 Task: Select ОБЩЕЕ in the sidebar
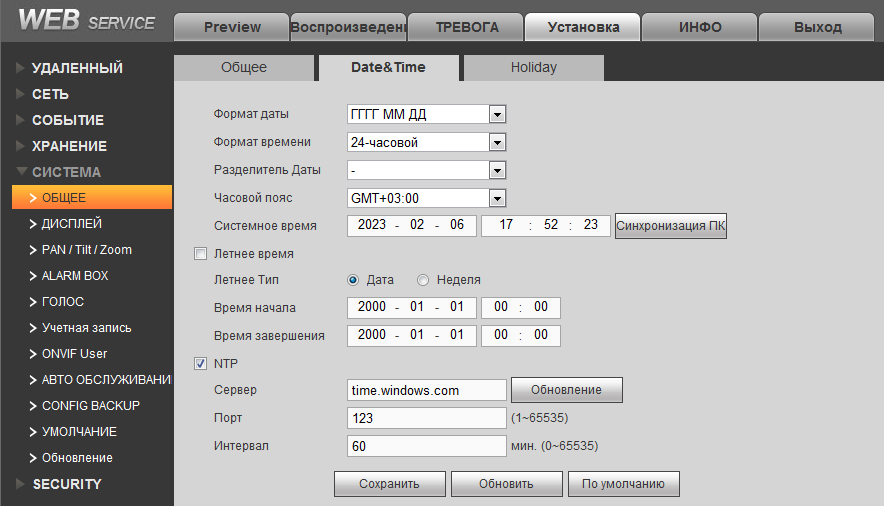92,197
